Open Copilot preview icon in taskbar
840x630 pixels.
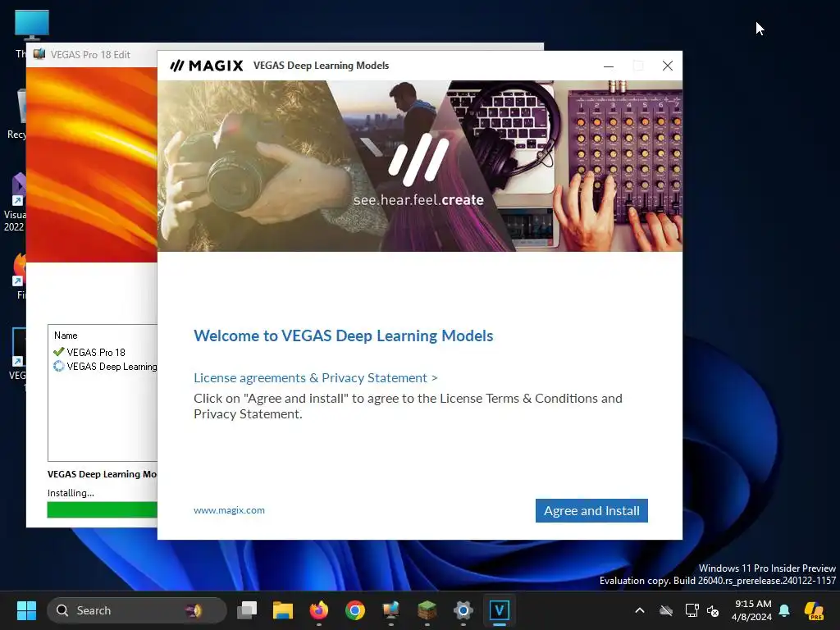pos(815,610)
